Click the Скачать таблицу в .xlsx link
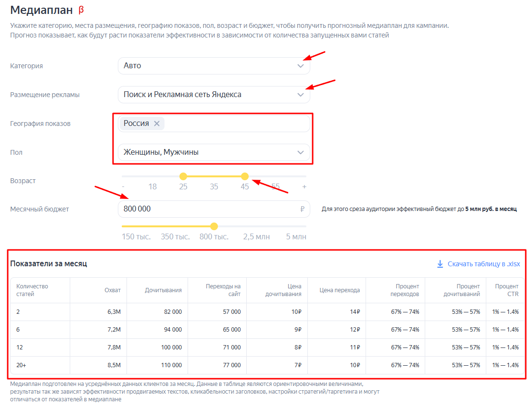Viewport: 532px width, 409px height. (483, 264)
